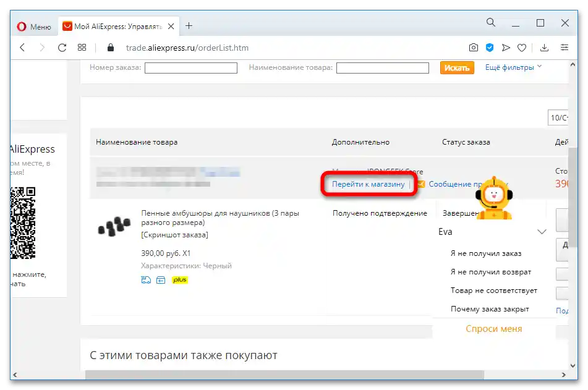Click the horizontal scrollbar left arrow
The height and width of the screenshot is (390, 588).
(15, 375)
